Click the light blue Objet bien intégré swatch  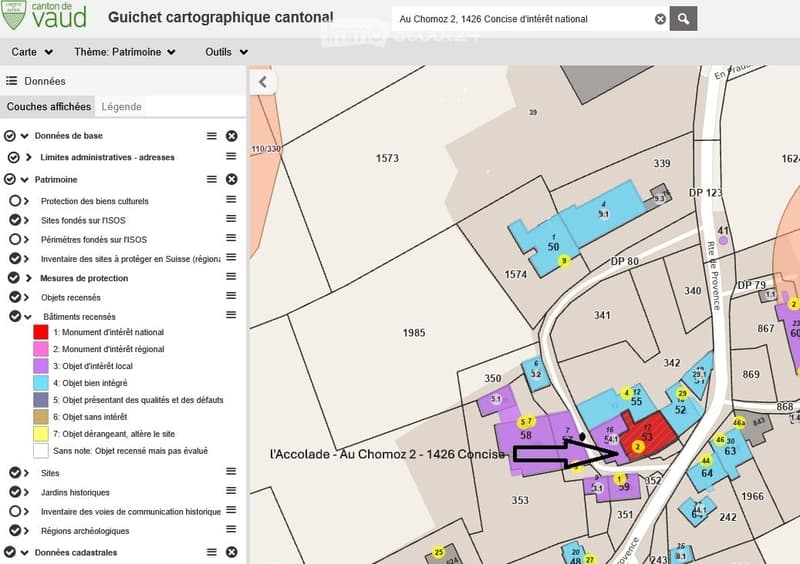pyautogui.click(x=41, y=383)
